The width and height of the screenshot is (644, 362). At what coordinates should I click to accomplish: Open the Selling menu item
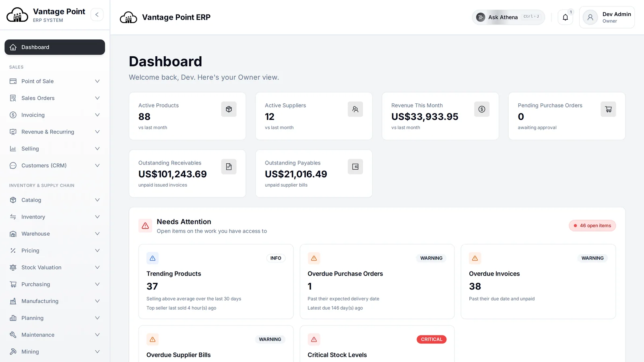tap(55, 149)
